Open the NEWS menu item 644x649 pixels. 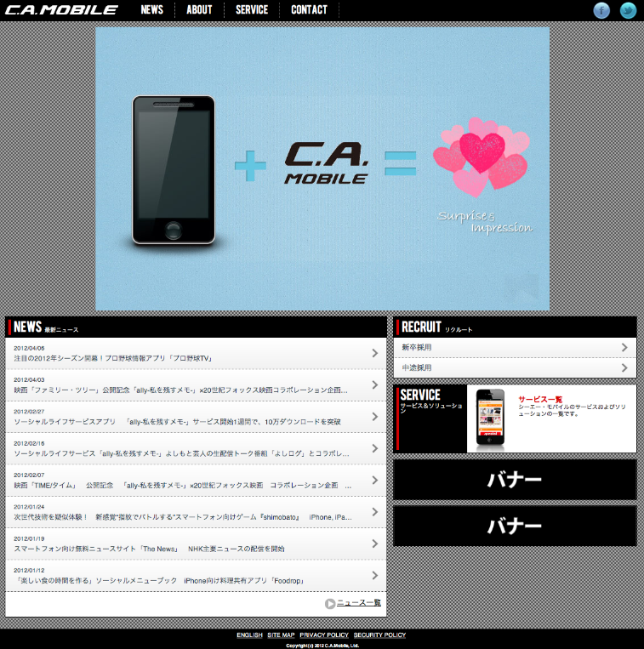152,10
